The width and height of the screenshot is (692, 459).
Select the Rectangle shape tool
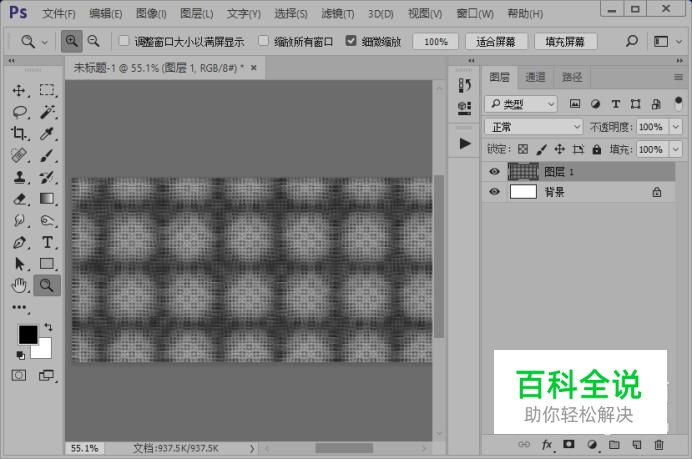click(47, 263)
